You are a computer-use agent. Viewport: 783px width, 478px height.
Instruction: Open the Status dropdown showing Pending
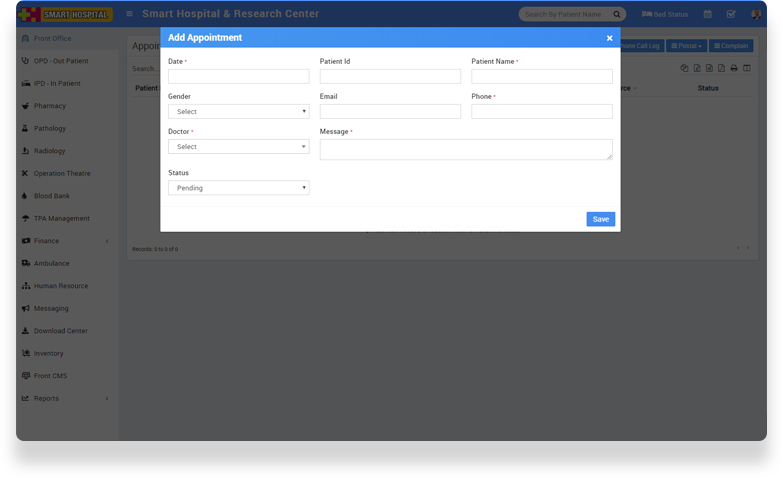[238, 188]
